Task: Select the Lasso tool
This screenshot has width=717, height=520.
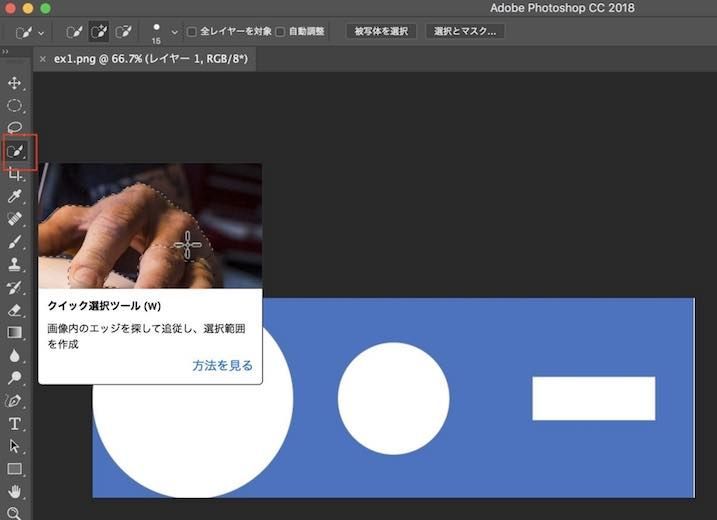Action: click(14, 128)
